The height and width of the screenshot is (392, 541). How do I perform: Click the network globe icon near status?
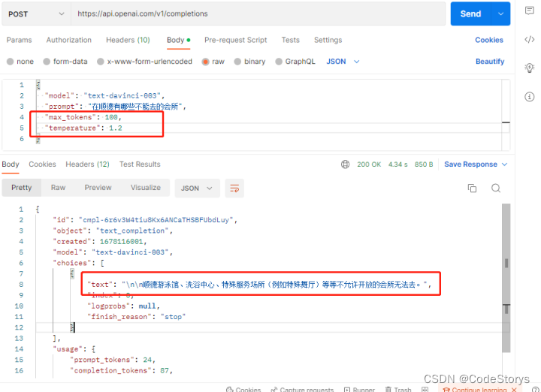click(x=345, y=164)
